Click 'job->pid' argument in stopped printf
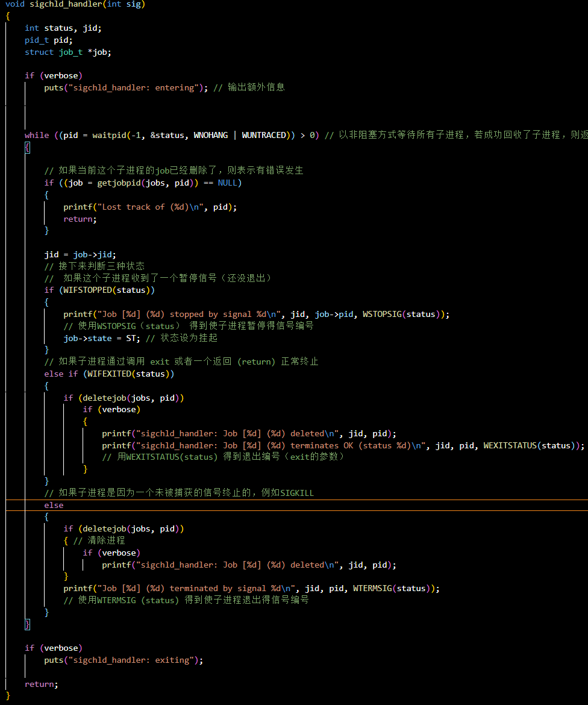 [334, 315]
